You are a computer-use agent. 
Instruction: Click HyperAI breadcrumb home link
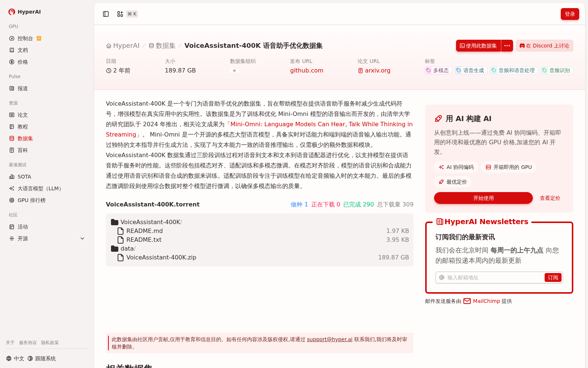click(x=123, y=46)
